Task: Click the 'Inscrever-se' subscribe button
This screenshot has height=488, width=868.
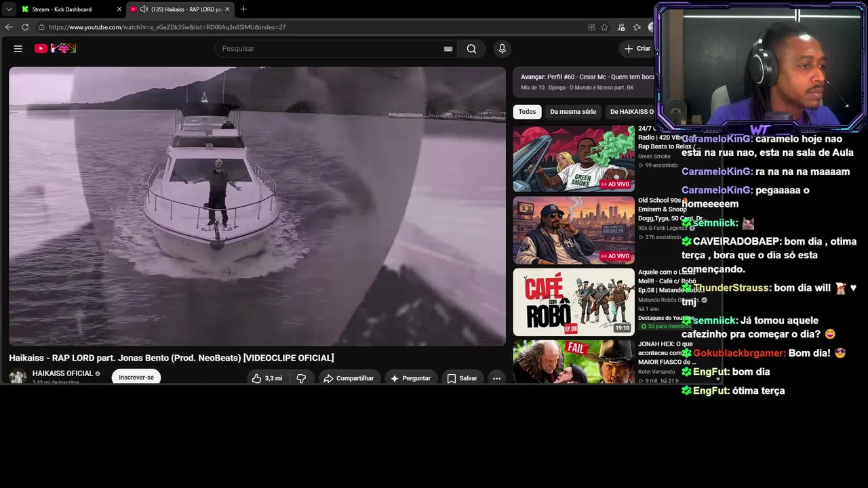Action: coord(136,378)
